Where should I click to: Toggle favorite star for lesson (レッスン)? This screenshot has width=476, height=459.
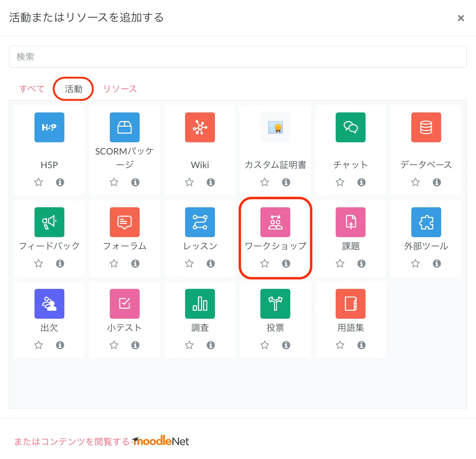[189, 264]
